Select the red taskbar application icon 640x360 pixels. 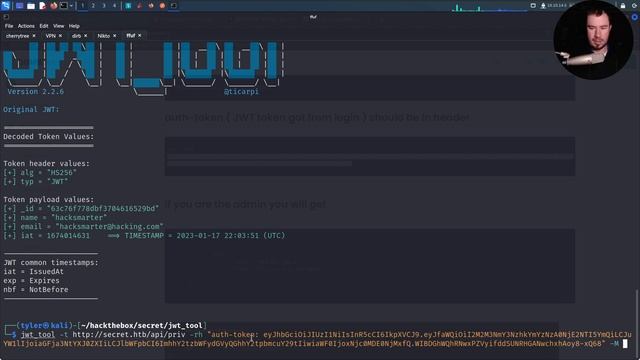pyautogui.click(x=140, y=6)
